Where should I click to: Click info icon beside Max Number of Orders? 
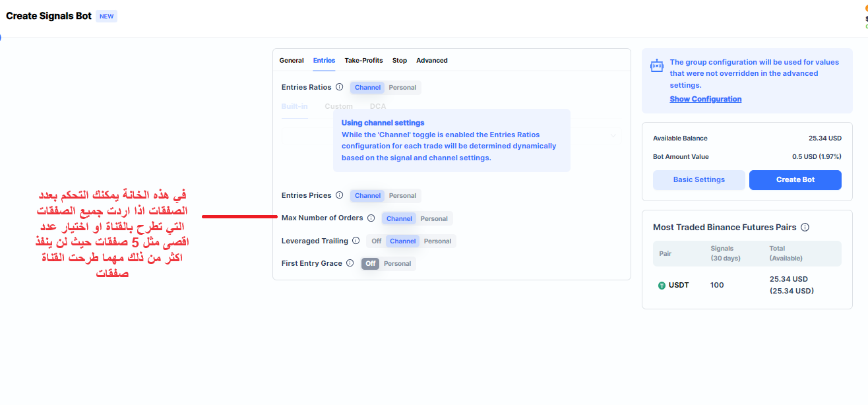coord(371,218)
